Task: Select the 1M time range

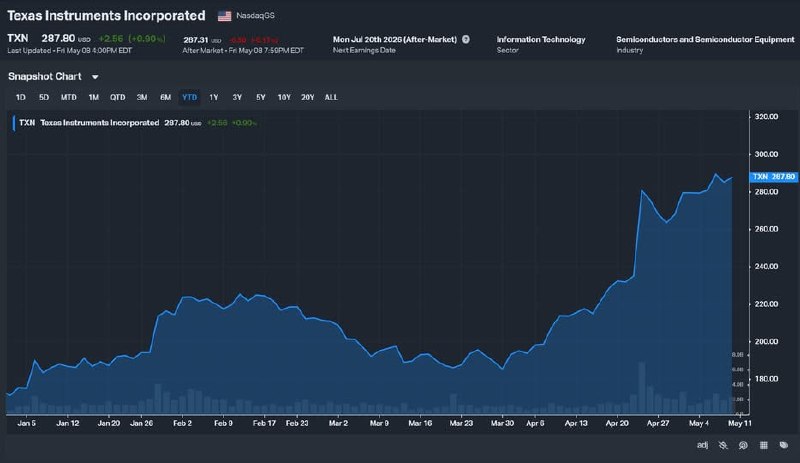Action: [93, 97]
